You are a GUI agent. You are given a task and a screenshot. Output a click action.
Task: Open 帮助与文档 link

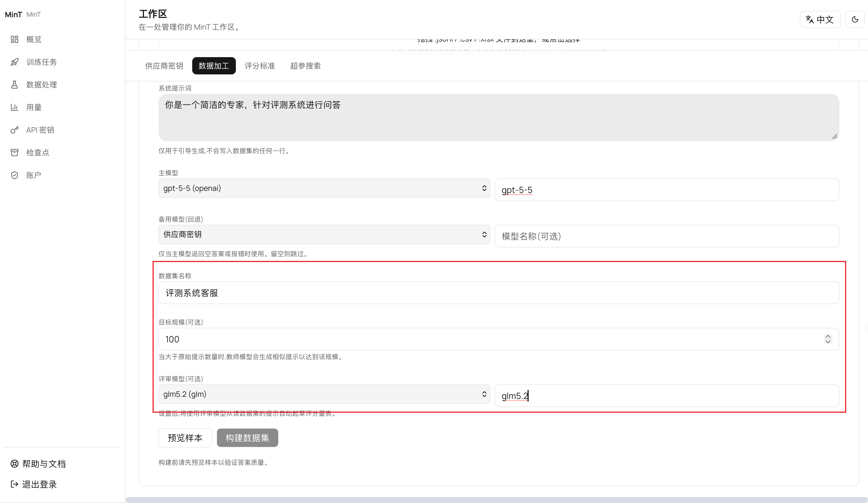click(x=38, y=464)
